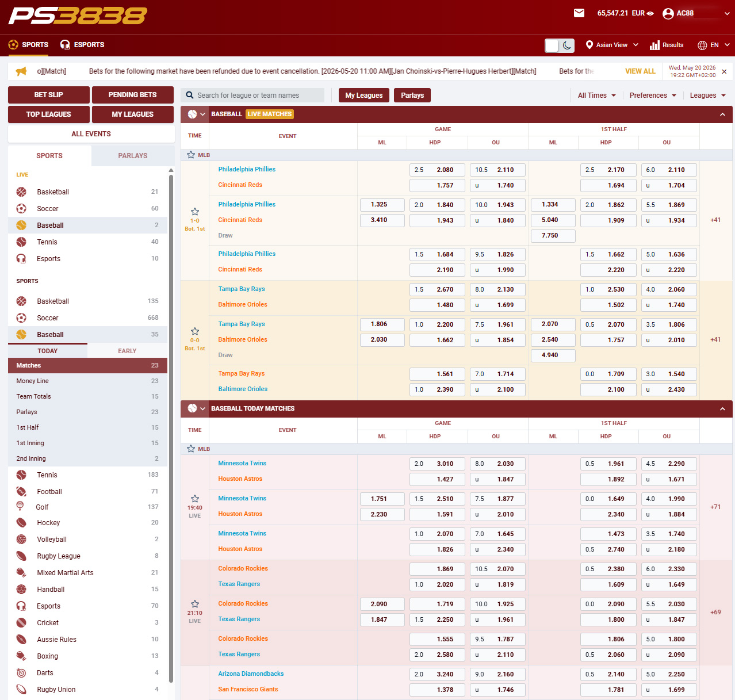Open Cricket sport

click(x=87, y=623)
